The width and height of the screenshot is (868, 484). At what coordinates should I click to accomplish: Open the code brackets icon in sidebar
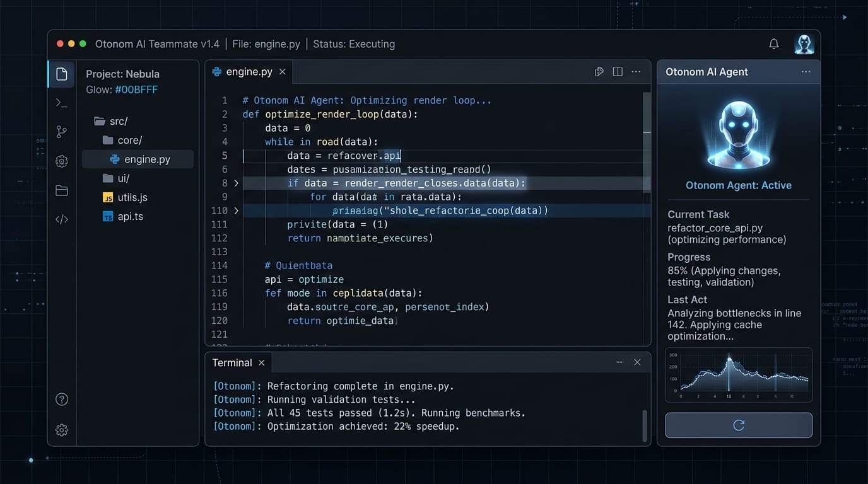click(x=61, y=219)
